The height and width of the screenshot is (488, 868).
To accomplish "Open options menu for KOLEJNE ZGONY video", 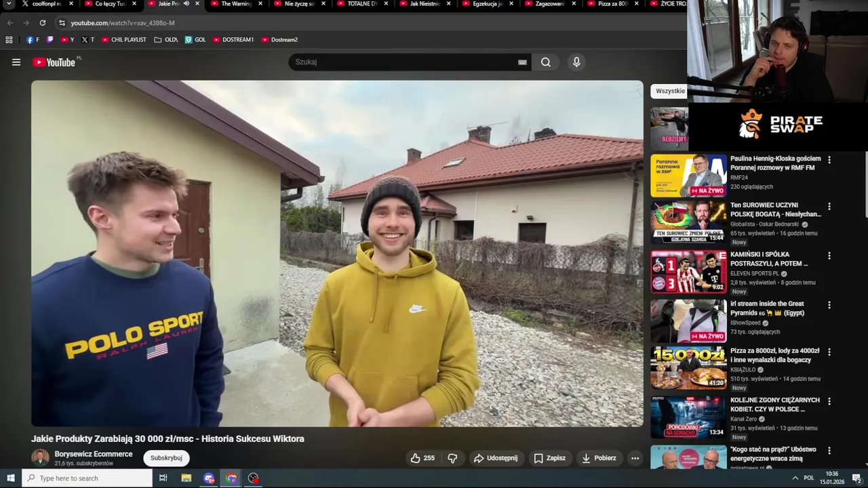I will (x=829, y=401).
